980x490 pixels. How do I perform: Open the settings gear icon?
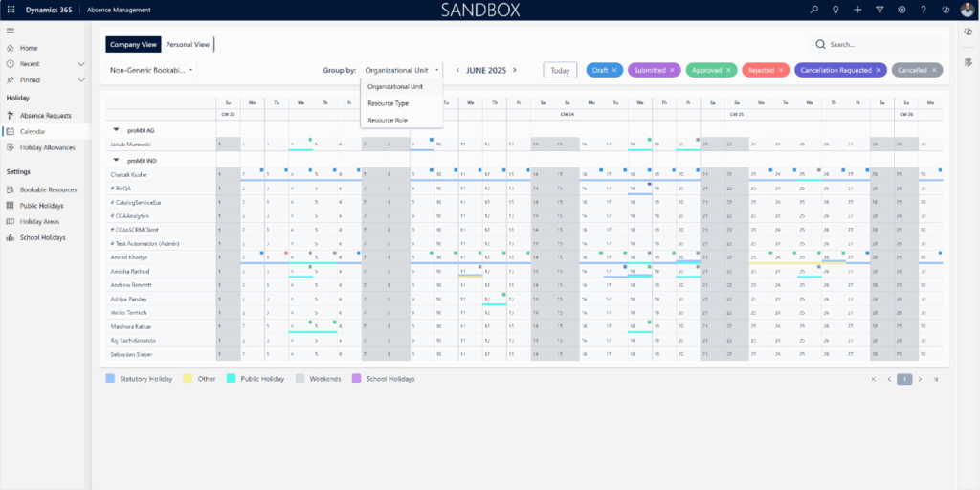[902, 10]
